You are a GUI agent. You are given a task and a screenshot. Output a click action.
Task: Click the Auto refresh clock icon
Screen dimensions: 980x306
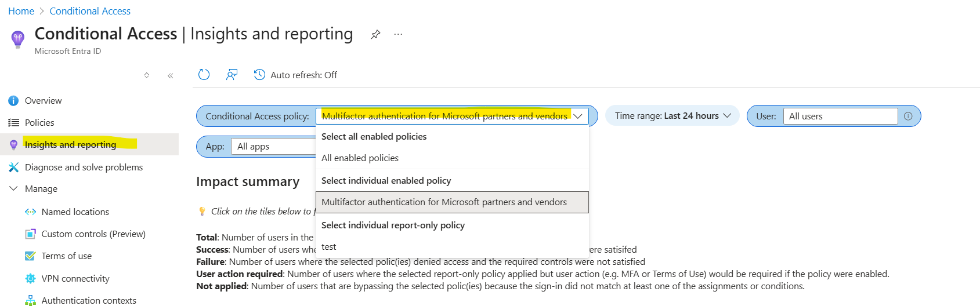259,75
